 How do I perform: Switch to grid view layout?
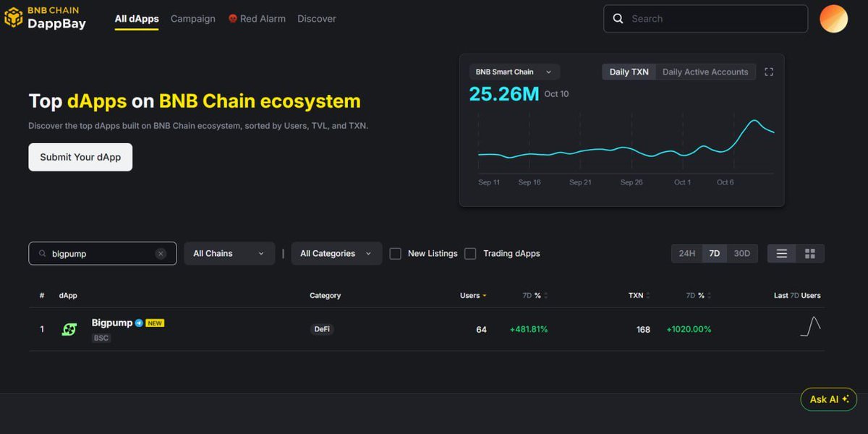[810, 253]
